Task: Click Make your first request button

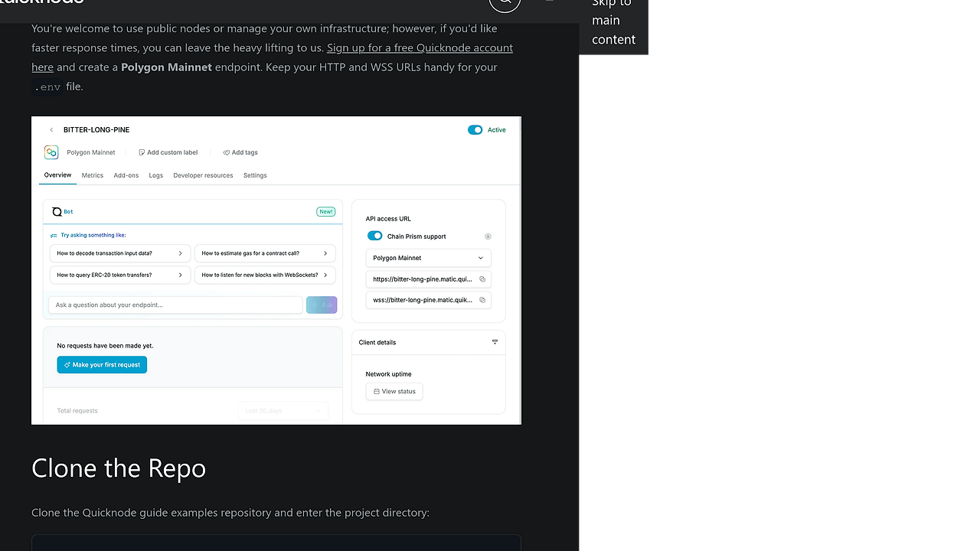Action: pyautogui.click(x=102, y=365)
